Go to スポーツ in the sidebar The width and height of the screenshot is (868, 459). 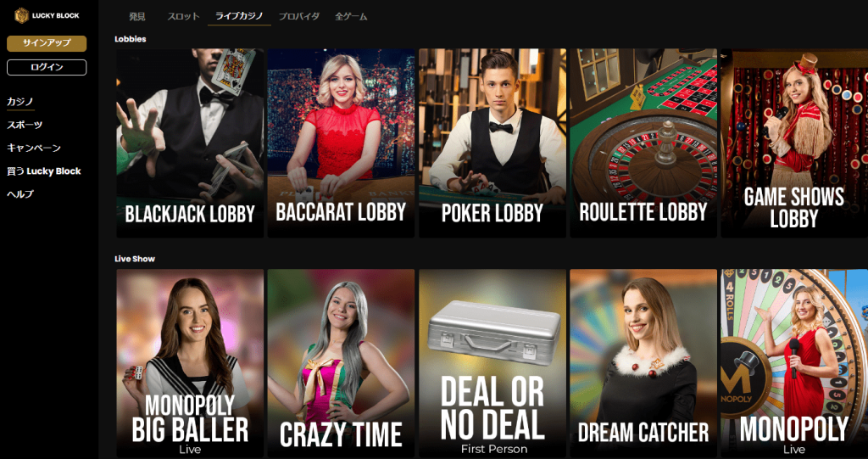(25, 125)
